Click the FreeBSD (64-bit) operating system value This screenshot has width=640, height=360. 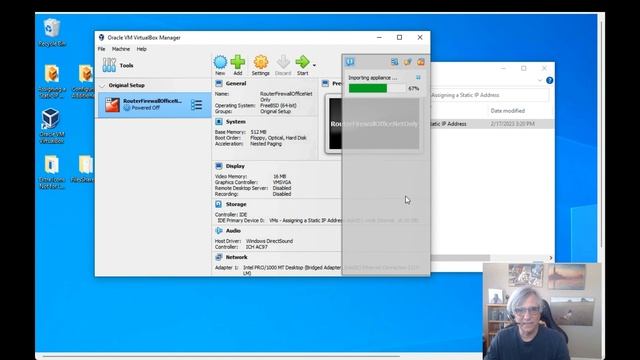pos(278,105)
